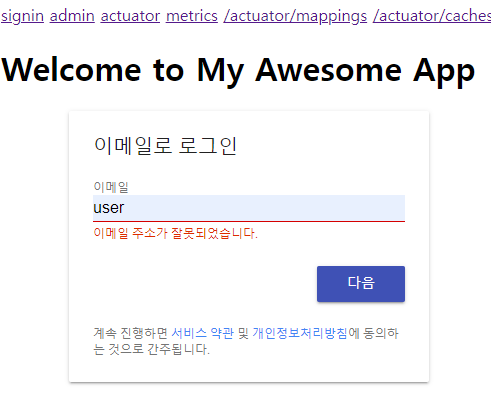Click the blue 다음 button
This screenshot has height=418, width=491.
tap(361, 284)
